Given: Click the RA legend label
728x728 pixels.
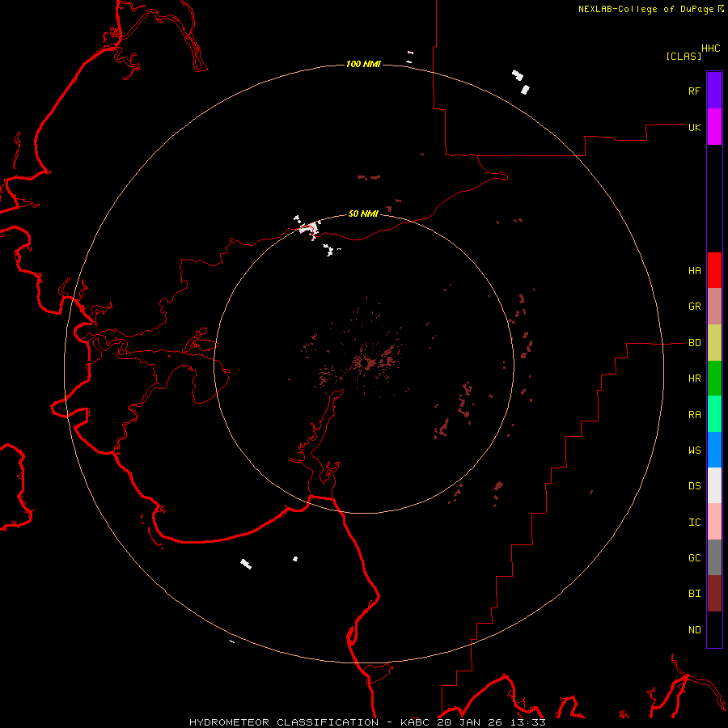Looking at the screenshot, I should point(694,415).
